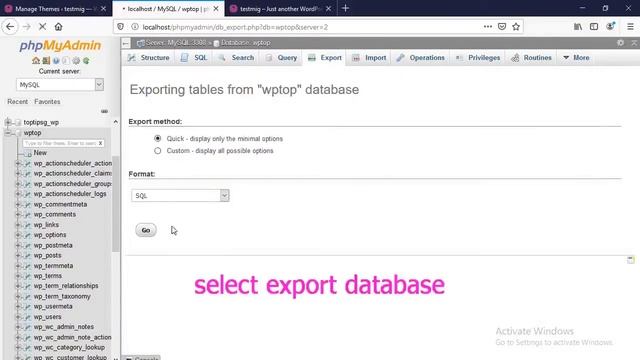The image size is (640, 360).
Task: Open the Search tab
Action: (237, 58)
